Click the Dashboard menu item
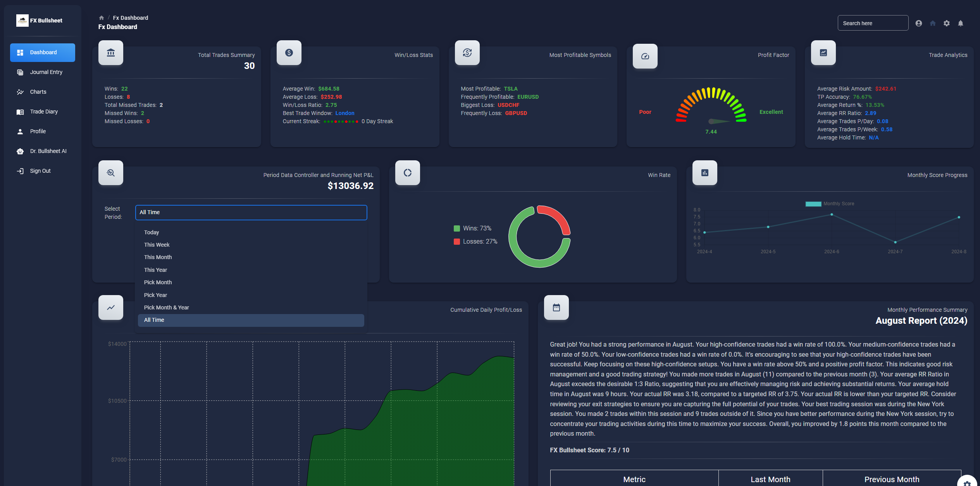Viewport: 980px width, 486px height. tap(44, 52)
